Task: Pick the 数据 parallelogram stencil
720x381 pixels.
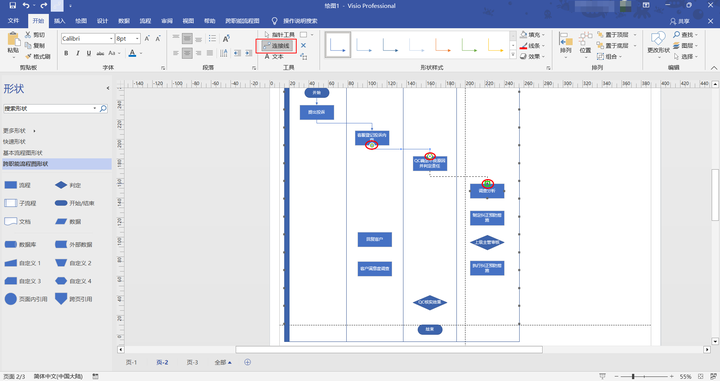Action: (68, 221)
